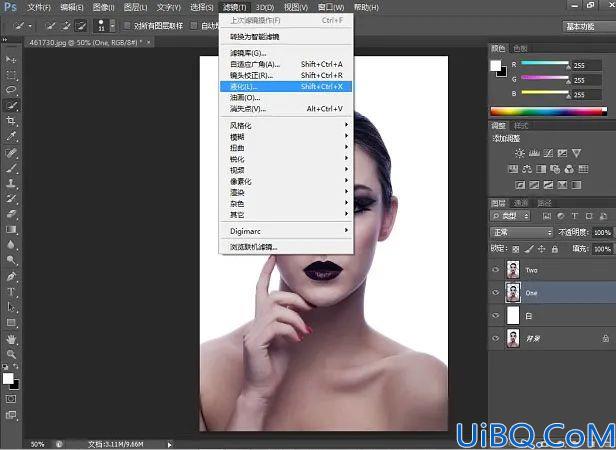616x450 pixels.
Task: Select the Healing Brush tool
Action: pos(11,152)
